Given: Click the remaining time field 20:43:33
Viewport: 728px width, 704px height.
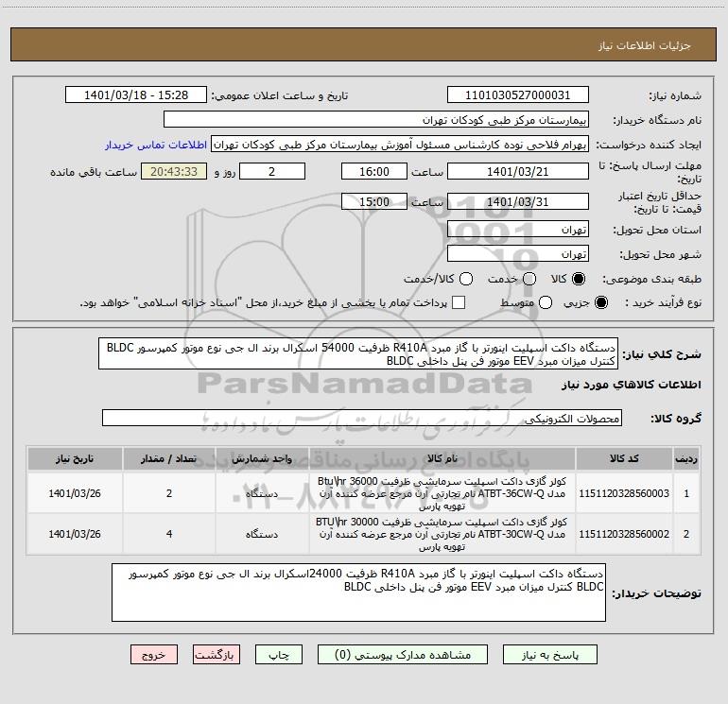Looking at the screenshot, I should tap(174, 172).
